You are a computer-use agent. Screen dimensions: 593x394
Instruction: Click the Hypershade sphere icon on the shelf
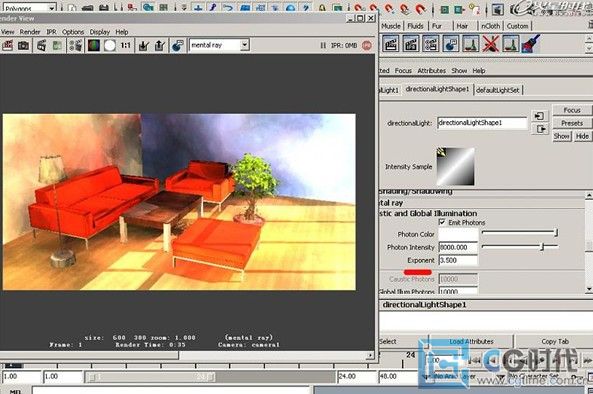point(450,44)
